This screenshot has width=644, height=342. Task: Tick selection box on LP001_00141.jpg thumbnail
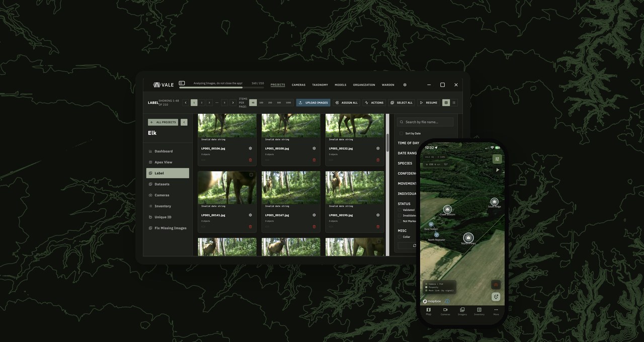pyautogui.click(x=252, y=175)
